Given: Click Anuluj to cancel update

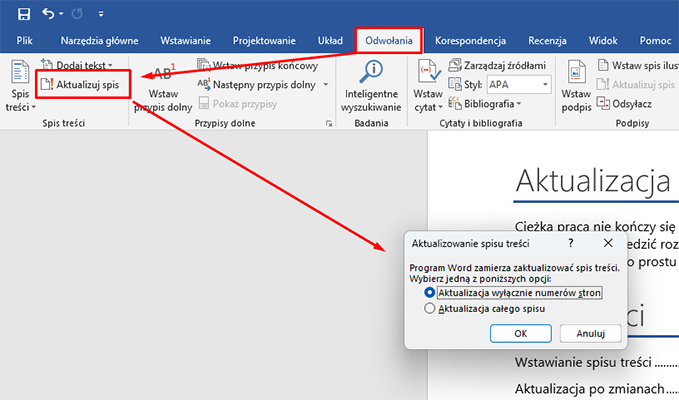Looking at the screenshot, I should [590, 333].
